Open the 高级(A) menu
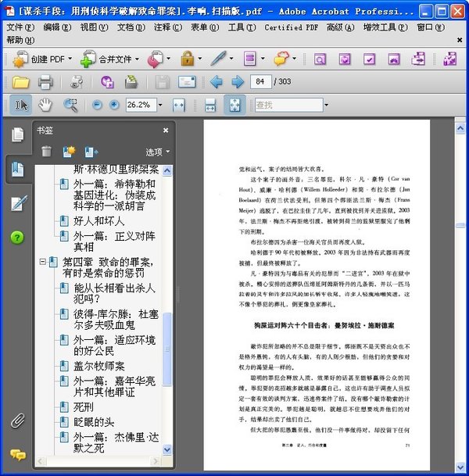Screen dimensions: 469x476 pos(340,27)
